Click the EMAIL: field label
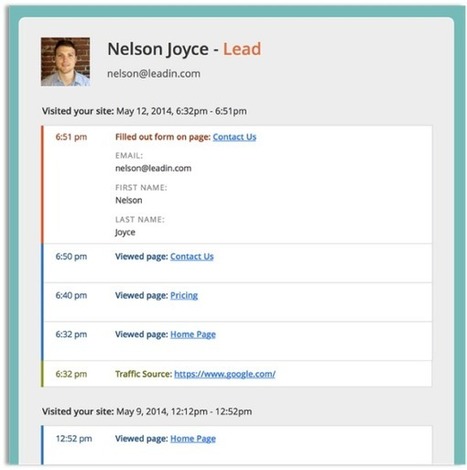467x470 pixels. point(129,156)
